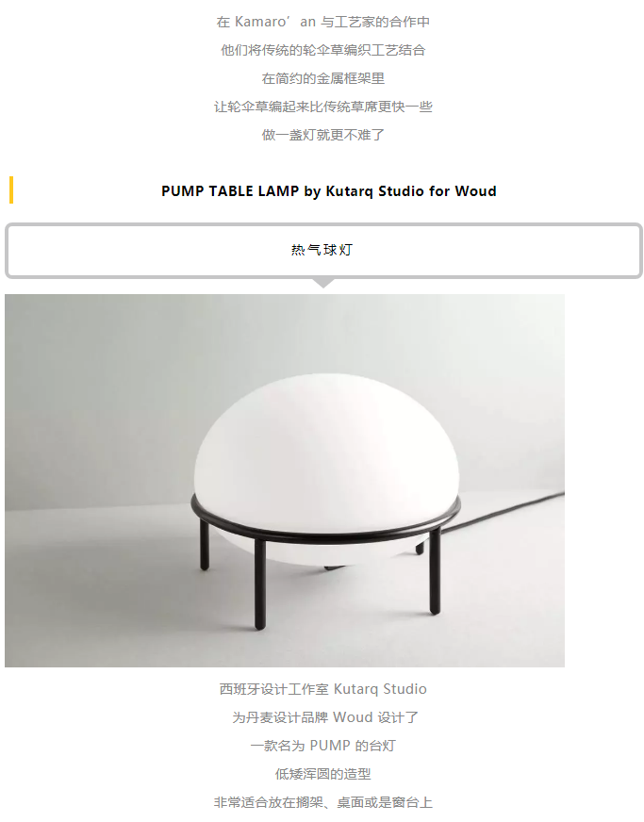Click the 热气球灯 callout box
The width and height of the screenshot is (644, 822).
(x=323, y=250)
